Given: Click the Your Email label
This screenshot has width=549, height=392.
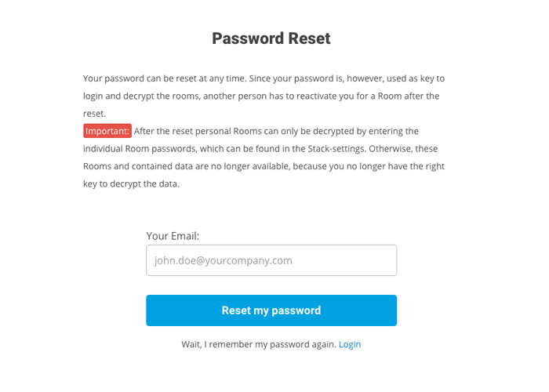Looking at the screenshot, I should tap(173, 235).
